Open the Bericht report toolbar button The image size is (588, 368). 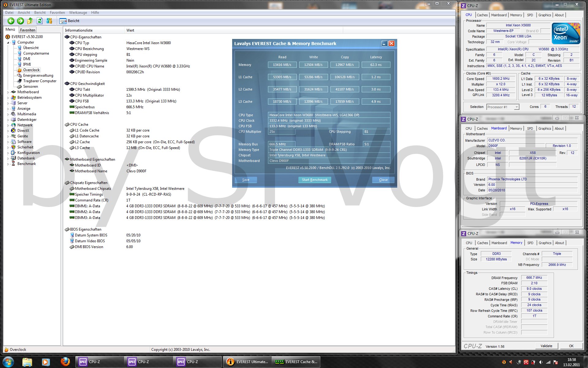coord(70,21)
